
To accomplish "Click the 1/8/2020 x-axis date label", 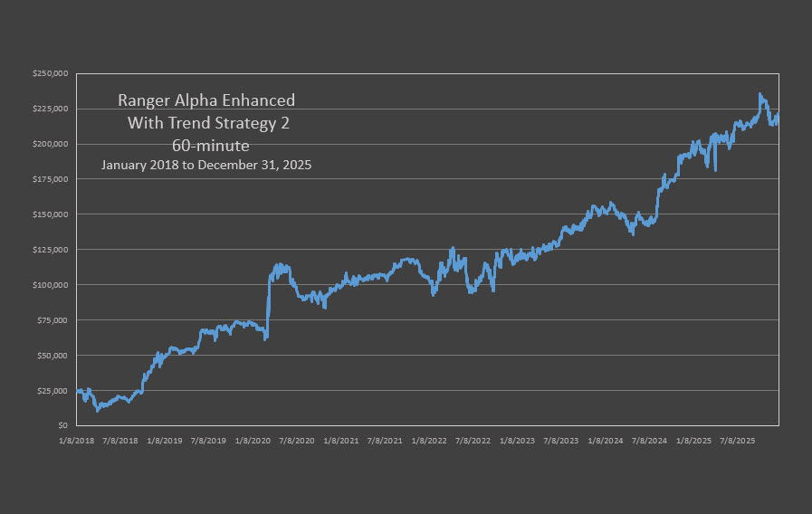I will tap(253, 441).
